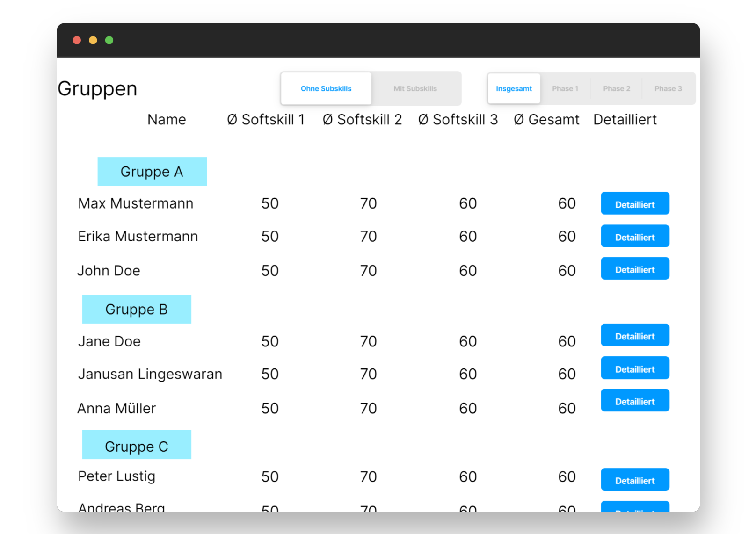The width and height of the screenshot is (756, 534).
Task: Click the Ø Softskill 2 column header
Action: pos(362,120)
